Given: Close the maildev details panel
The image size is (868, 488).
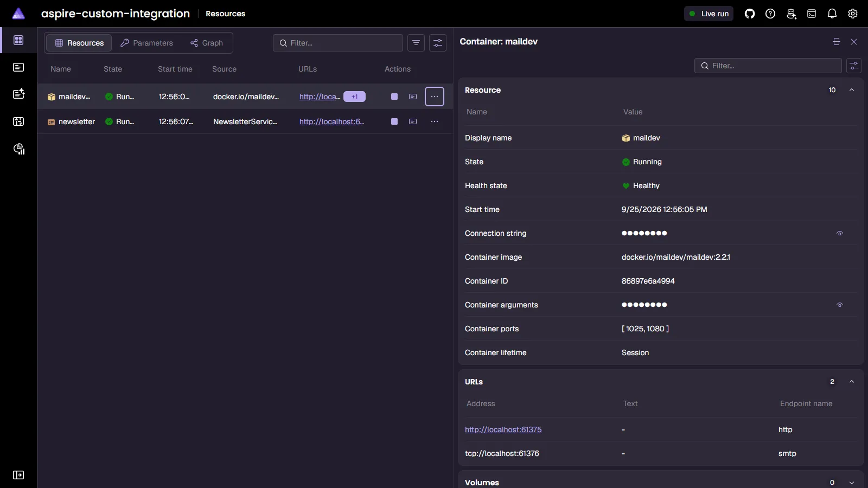Looking at the screenshot, I should pos(854,42).
